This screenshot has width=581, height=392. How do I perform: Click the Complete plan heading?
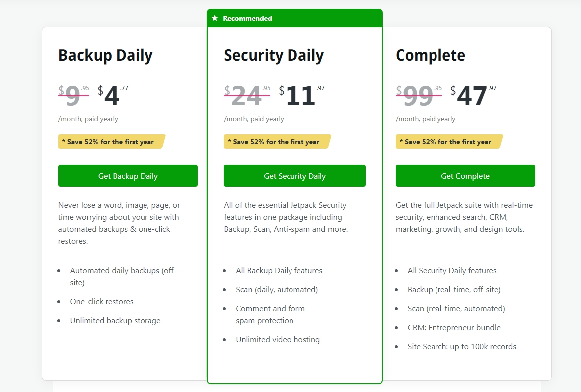[430, 55]
